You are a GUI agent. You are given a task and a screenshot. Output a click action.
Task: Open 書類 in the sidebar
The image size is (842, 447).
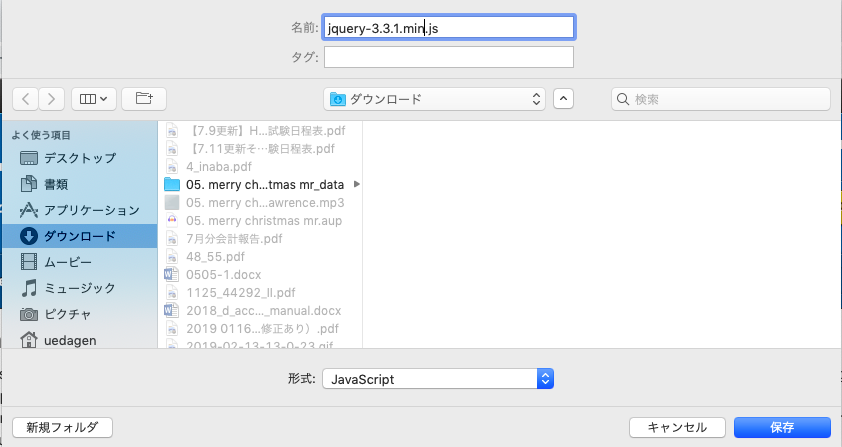(x=79, y=184)
